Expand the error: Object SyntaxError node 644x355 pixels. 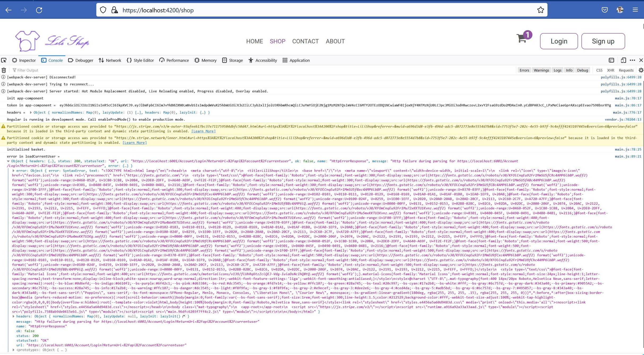click(x=14, y=171)
